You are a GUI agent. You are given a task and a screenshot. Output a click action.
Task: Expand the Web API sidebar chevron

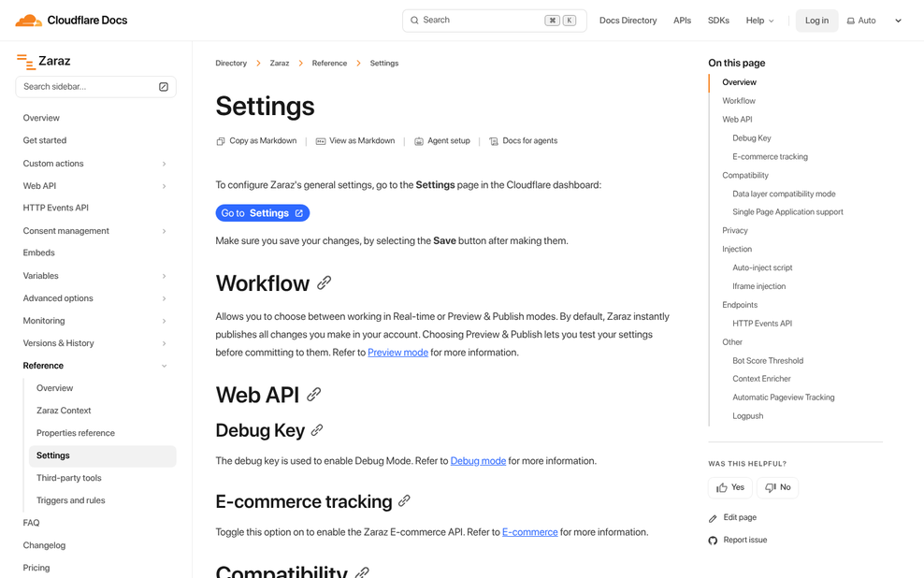(164, 186)
